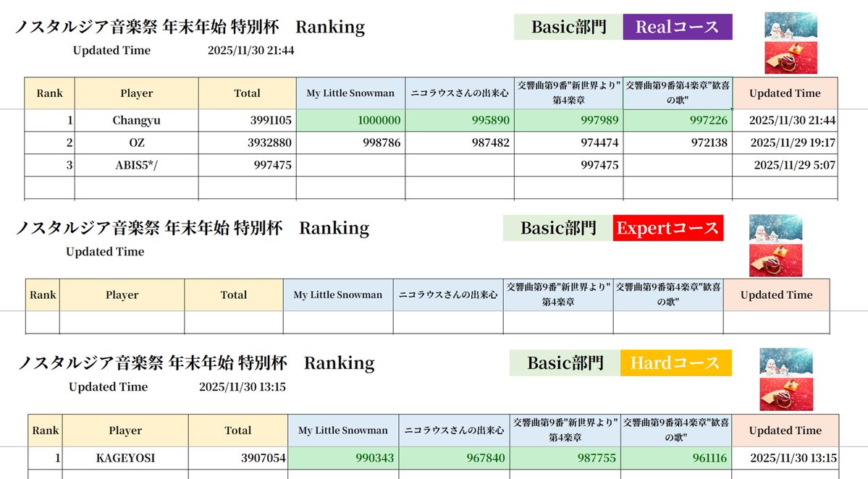Select the score cell 998786
Image resolution: width=868 pixels, height=479 pixels.
point(350,143)
